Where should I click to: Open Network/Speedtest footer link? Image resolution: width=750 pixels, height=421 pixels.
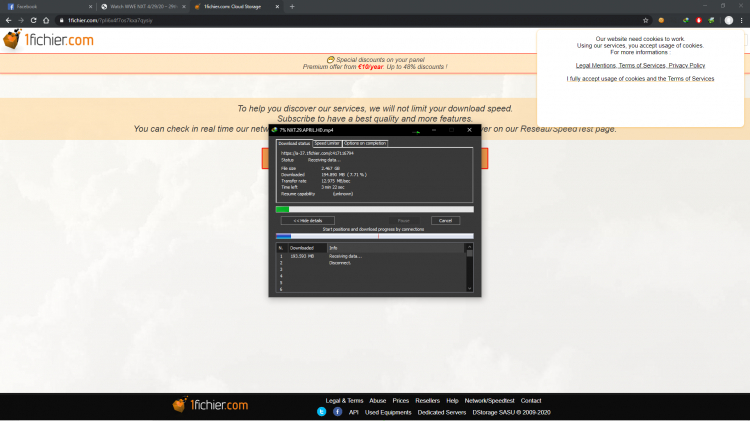489,400
